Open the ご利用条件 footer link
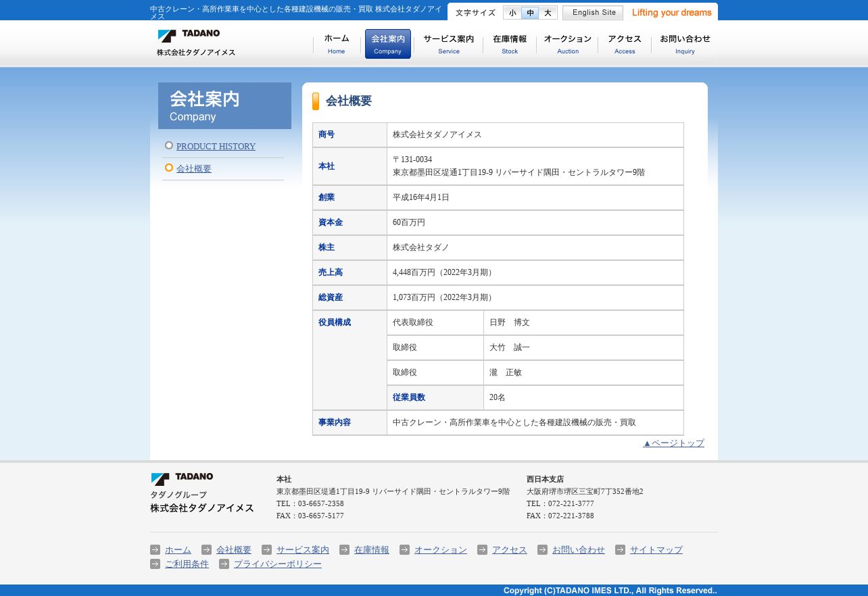This screenshot has width=868, height=596. tap(187, 564)
